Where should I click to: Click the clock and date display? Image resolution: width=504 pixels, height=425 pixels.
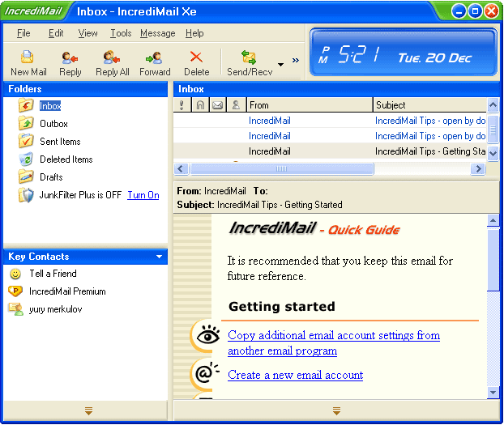point(403,53)
